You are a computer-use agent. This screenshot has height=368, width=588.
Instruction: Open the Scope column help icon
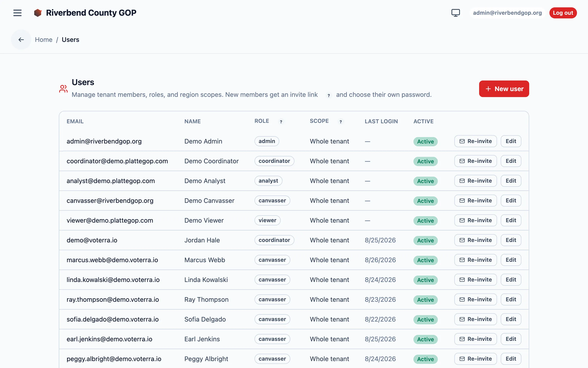341,122
